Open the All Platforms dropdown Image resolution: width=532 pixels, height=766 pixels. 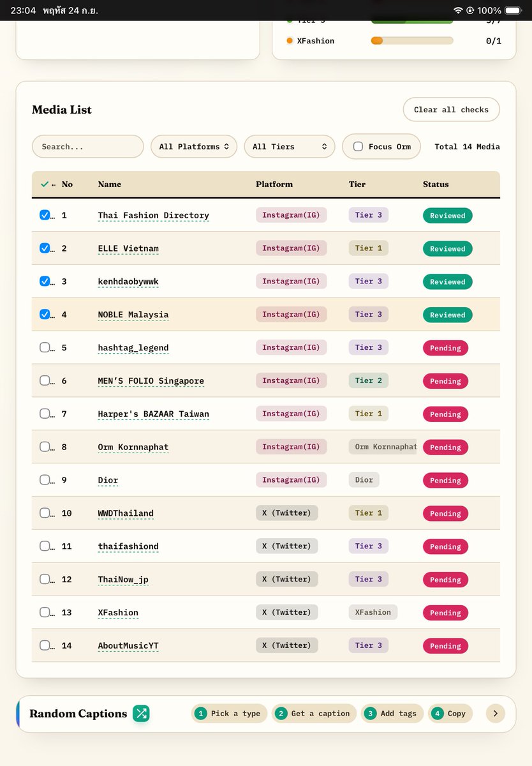pos(194,147)
